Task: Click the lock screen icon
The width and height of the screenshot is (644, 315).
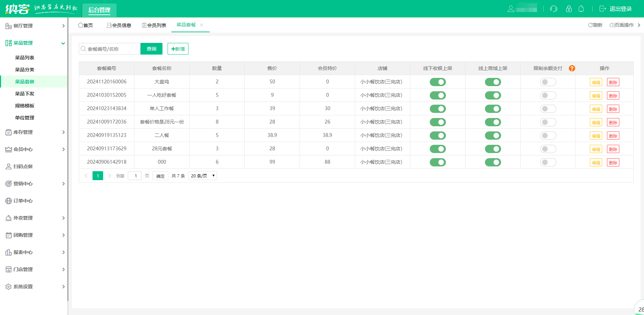Action: (569, 9)
